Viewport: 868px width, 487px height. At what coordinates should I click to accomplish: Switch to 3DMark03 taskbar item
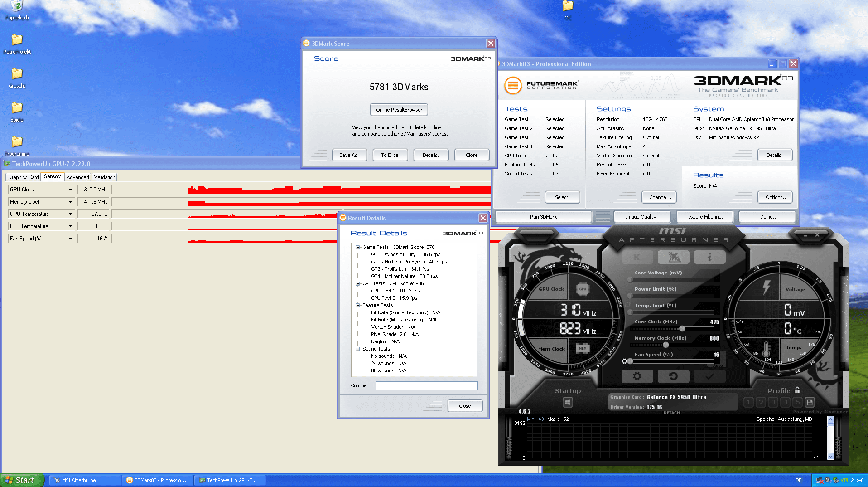tap(157, 480)
